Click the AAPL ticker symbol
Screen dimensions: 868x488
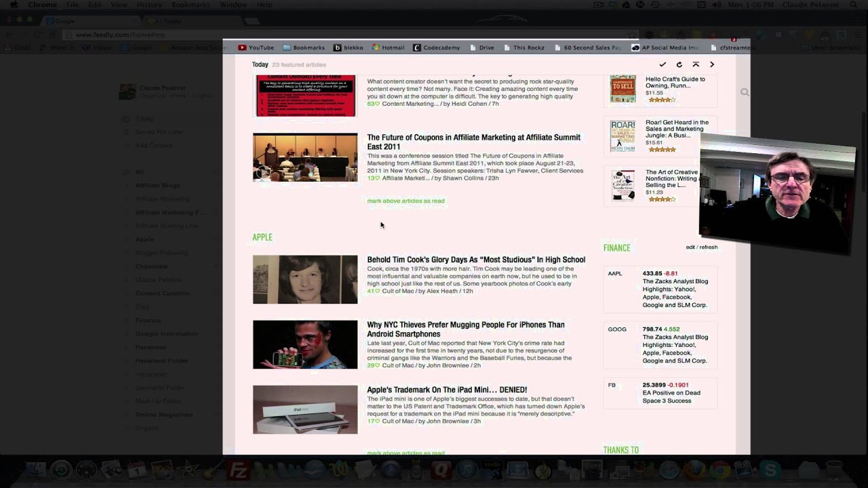[x=614, y=274]
